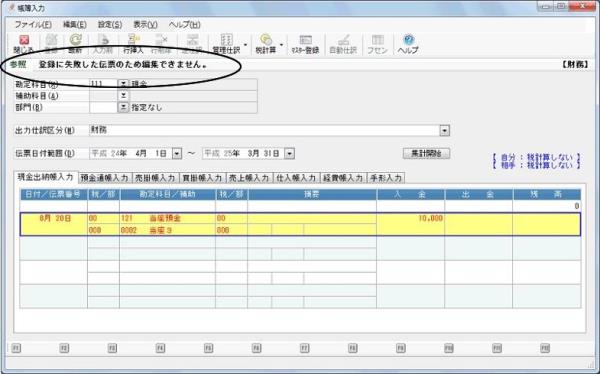
Task: Switch to the 買掛帳入力 tab
Action: [x=202, y=178]
